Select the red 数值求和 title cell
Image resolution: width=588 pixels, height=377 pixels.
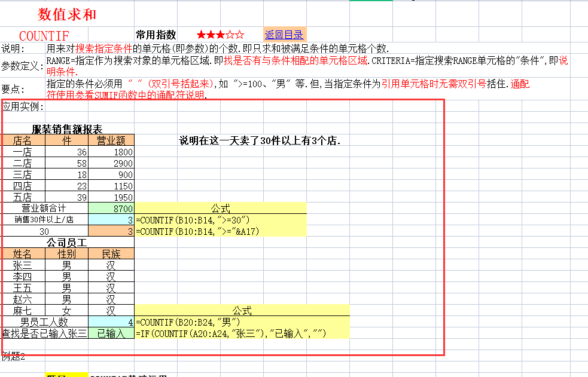point(67,14)
